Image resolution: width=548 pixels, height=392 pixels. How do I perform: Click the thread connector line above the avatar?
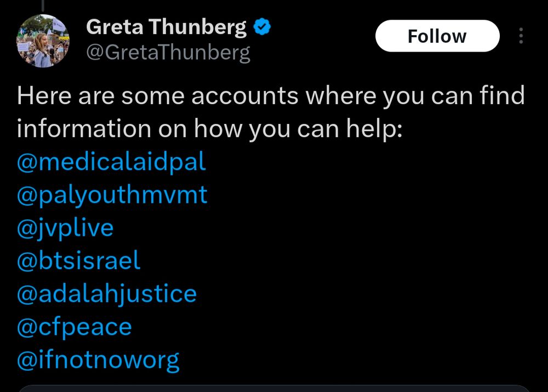43,4
